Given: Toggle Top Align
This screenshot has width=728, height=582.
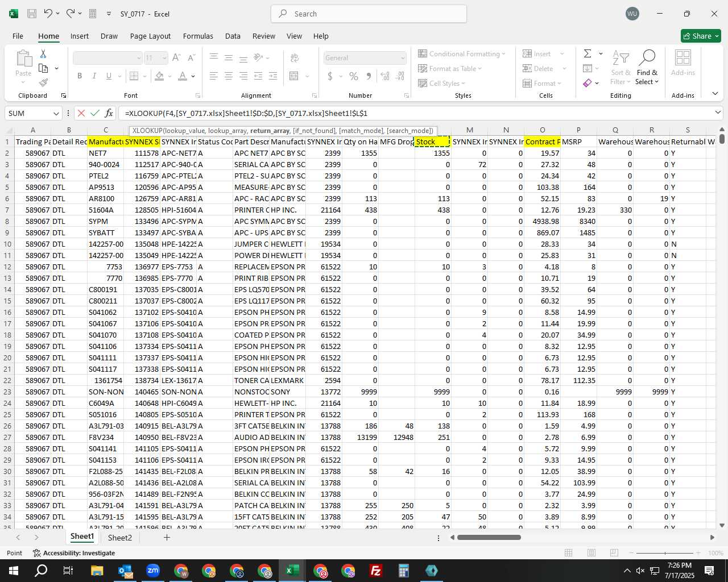Looking at the screenshot, I should click(213, 57).
